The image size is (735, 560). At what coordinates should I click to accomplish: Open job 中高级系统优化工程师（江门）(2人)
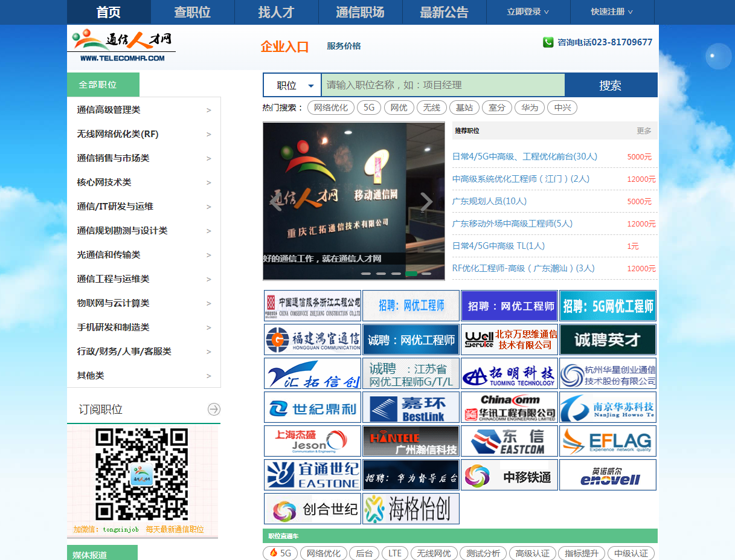click(x=521, y=179)
